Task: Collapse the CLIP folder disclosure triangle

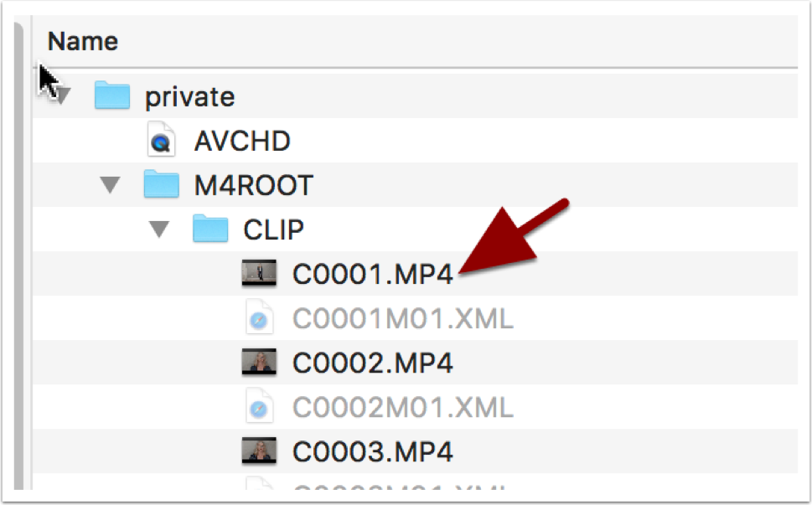Action: point(159,229)
